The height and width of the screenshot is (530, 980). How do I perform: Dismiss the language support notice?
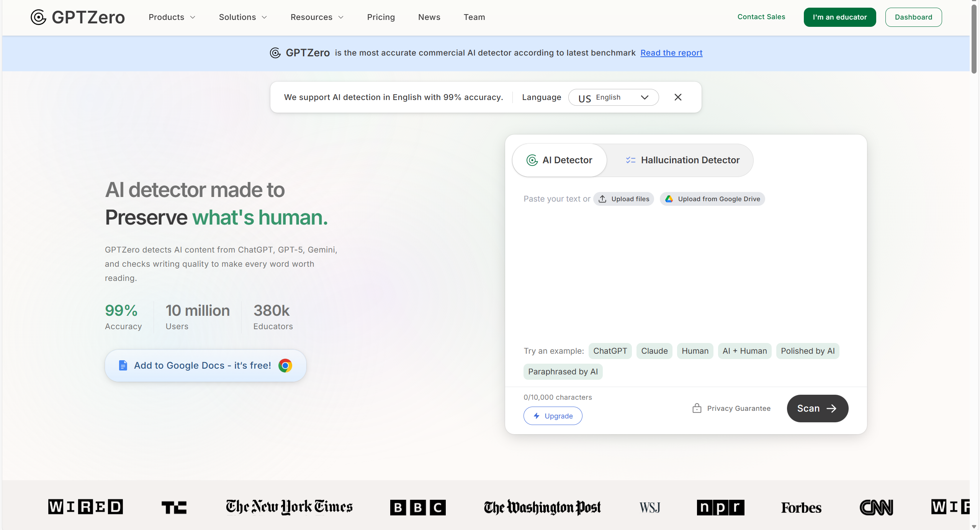pos(677,97)
